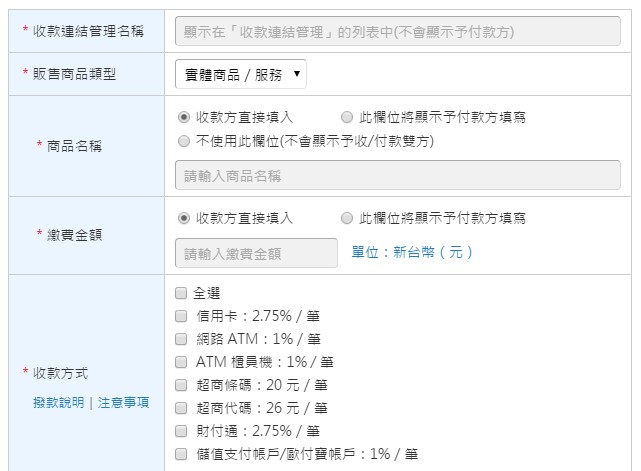This screenshot has width=641, height=471.
Task: Click the 單位：新台幣（元） text
Action: [412, 252]
